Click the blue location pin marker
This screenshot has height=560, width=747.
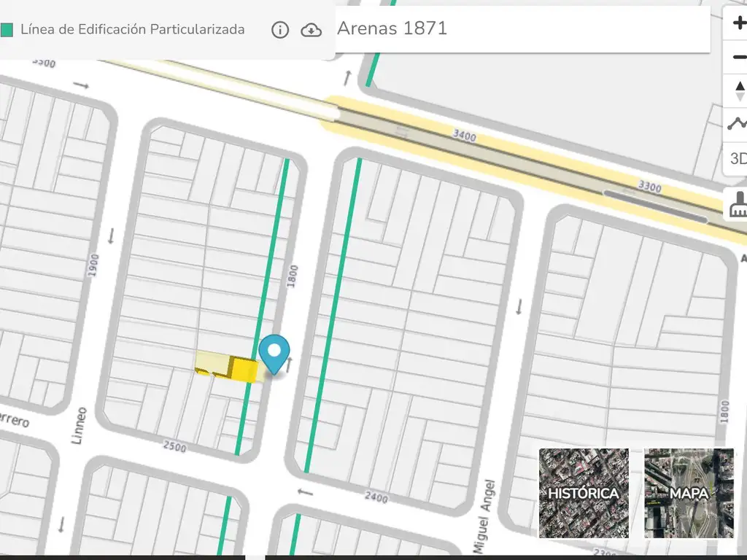pyautogui.click(x=274, y=355)
